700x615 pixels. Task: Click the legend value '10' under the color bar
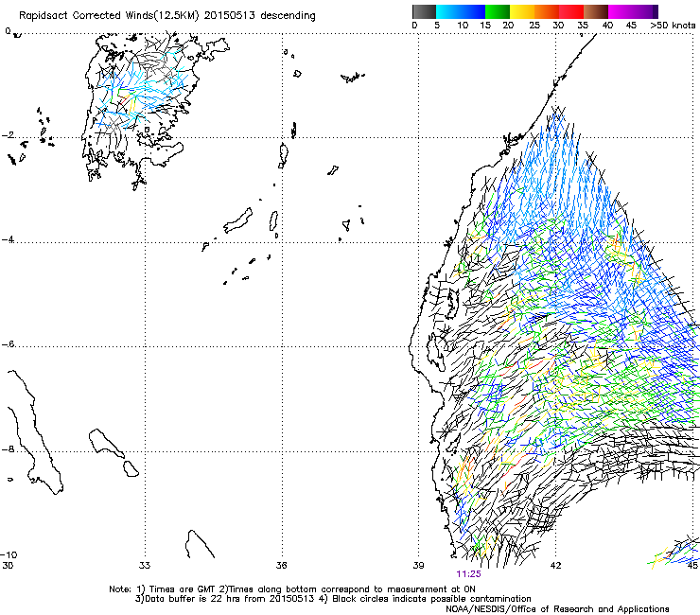[x=463, y=25]
